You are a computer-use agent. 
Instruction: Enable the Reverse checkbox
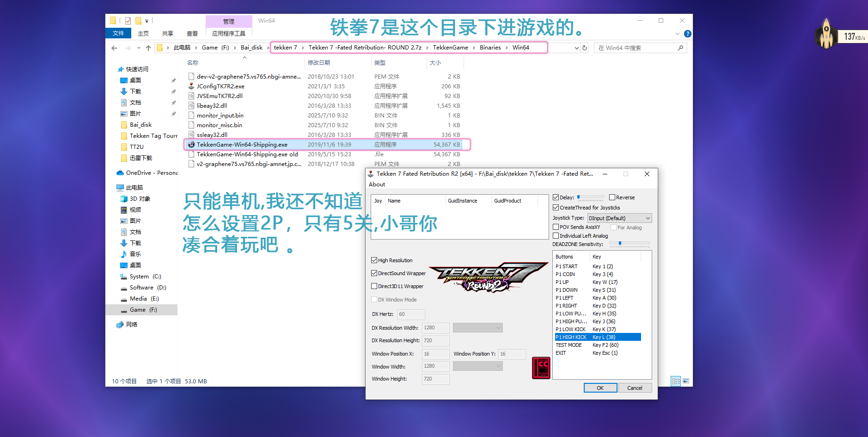point(612,197)
